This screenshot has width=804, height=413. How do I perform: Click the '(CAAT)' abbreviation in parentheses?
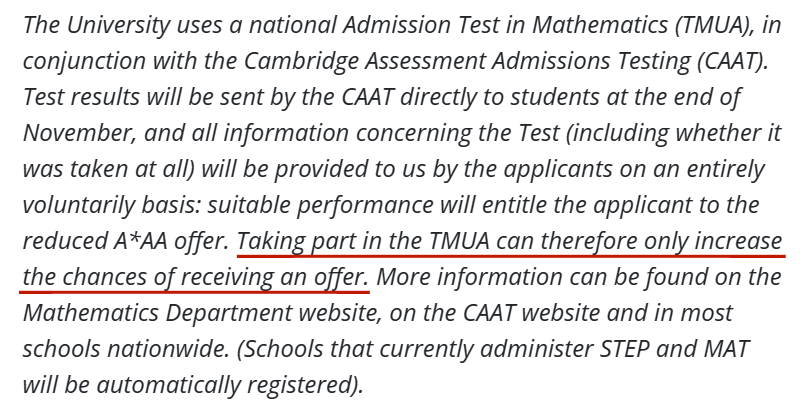[732, 61]
